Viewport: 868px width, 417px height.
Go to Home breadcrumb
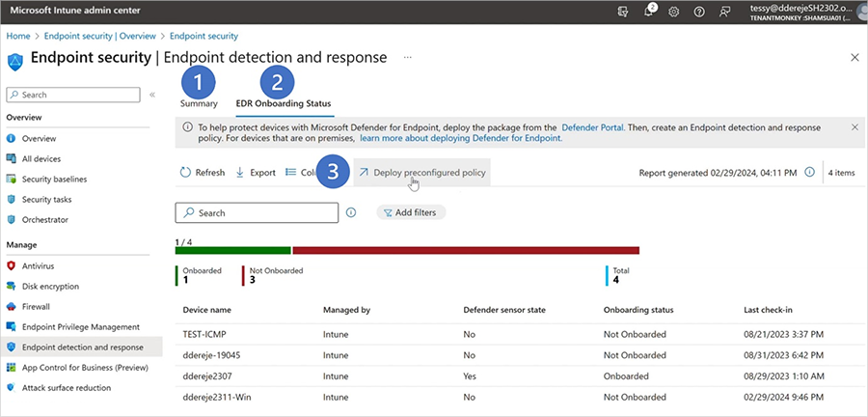tap(18, 36)
